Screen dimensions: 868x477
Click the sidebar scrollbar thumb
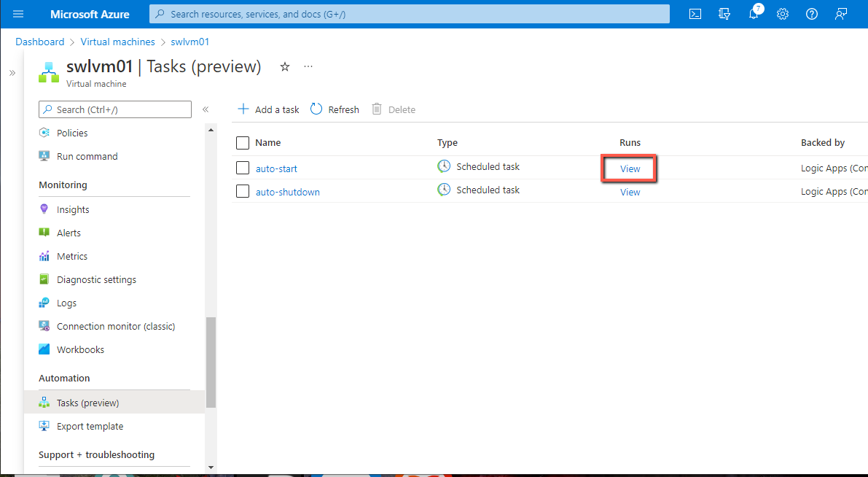(211, 362)
